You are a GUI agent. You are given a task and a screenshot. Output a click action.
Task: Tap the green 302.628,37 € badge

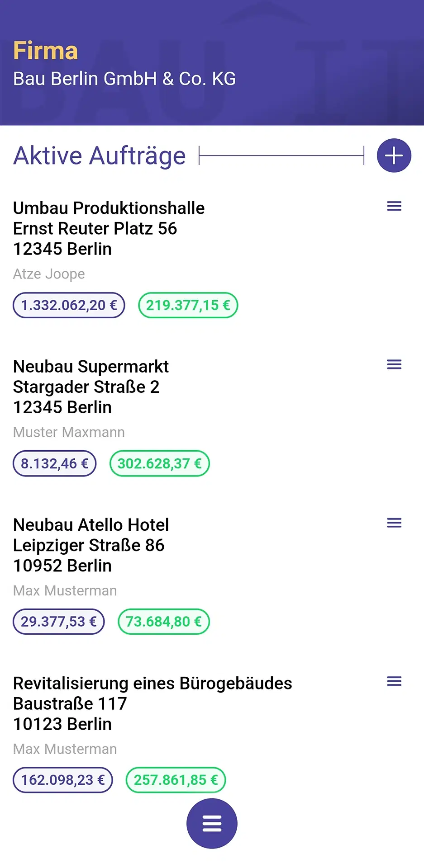click(159, 463)
